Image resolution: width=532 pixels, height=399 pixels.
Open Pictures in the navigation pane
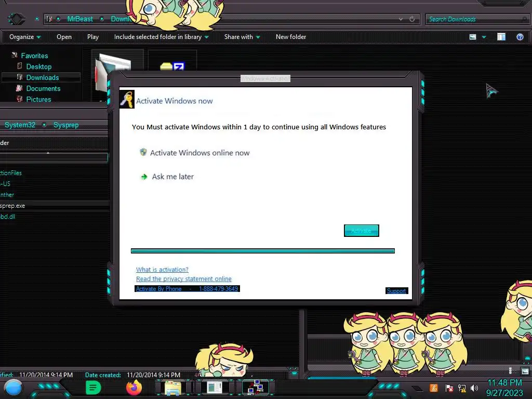click(x=38, y=99)
